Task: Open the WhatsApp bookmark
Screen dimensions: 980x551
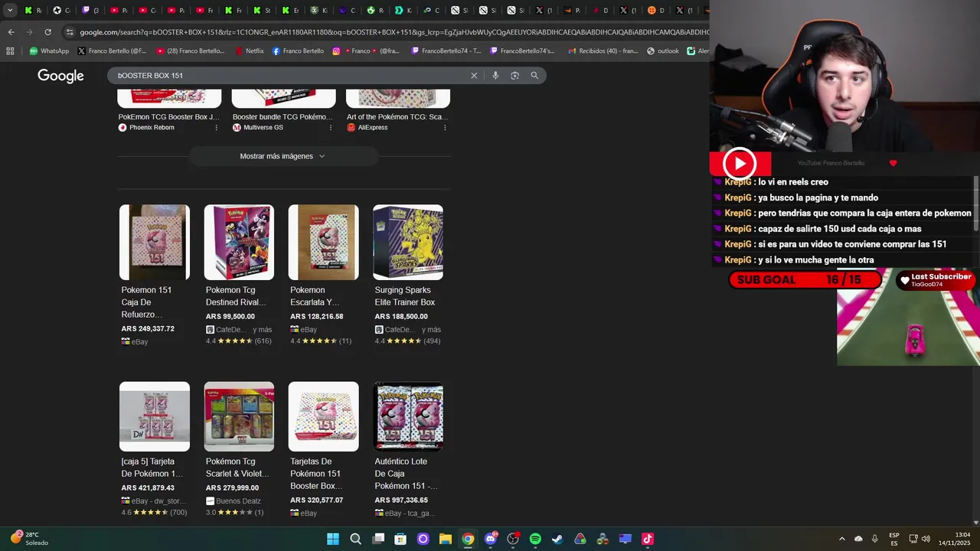Action: [x=49, y=51]
